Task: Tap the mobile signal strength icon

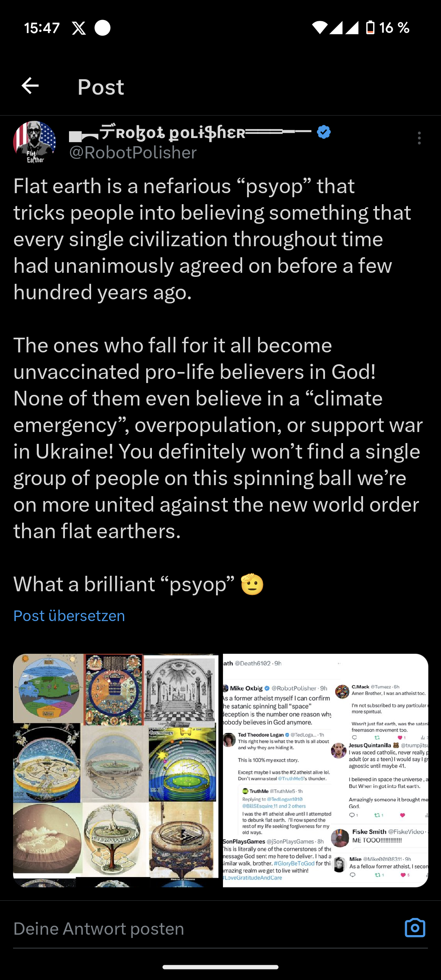Action: [x=344, y=28]
